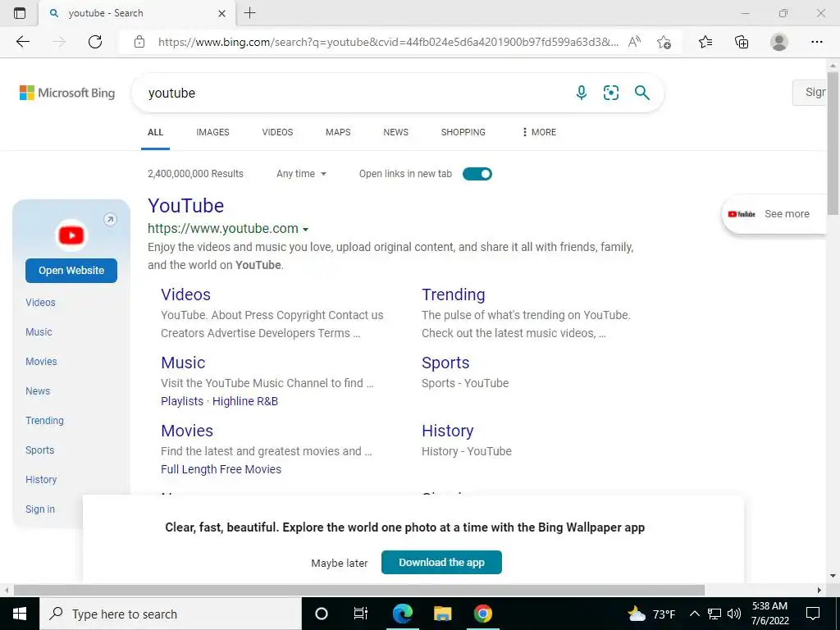The image size is (840, 630).
Task: Click the Bing magnifier search icon
Action: [641, 93]
